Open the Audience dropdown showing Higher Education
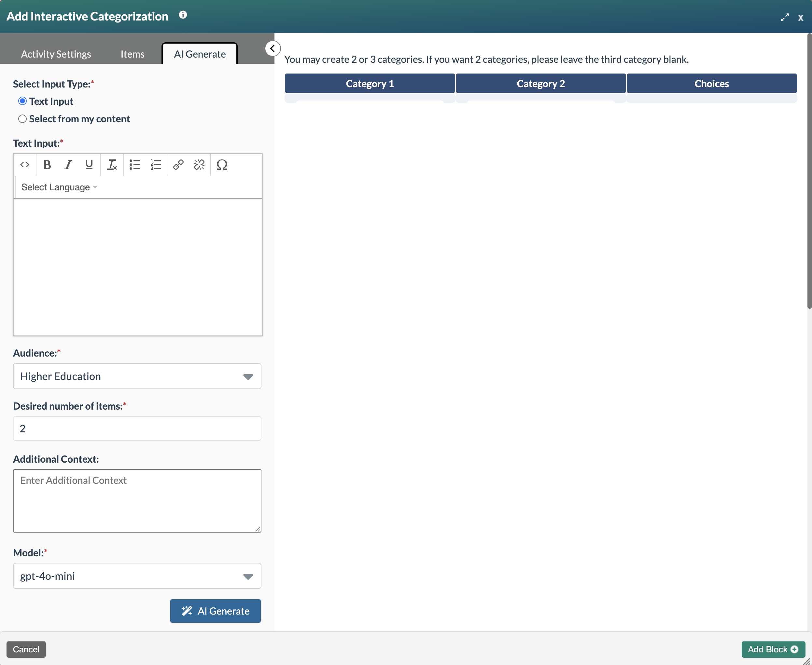 (137, 376)
